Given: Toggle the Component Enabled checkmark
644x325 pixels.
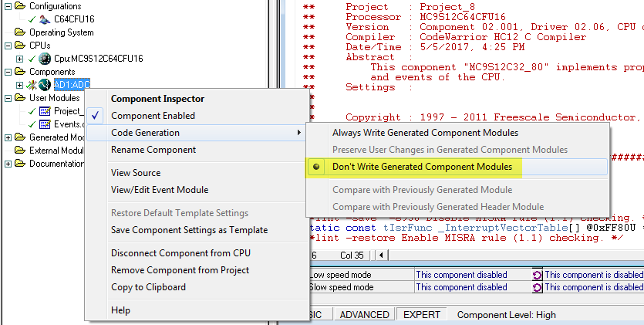Looking at the screenshot, I should point(96,116).
